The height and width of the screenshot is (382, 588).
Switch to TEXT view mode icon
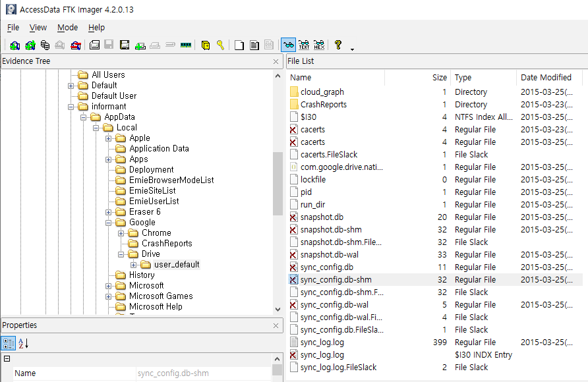point(304,45)
